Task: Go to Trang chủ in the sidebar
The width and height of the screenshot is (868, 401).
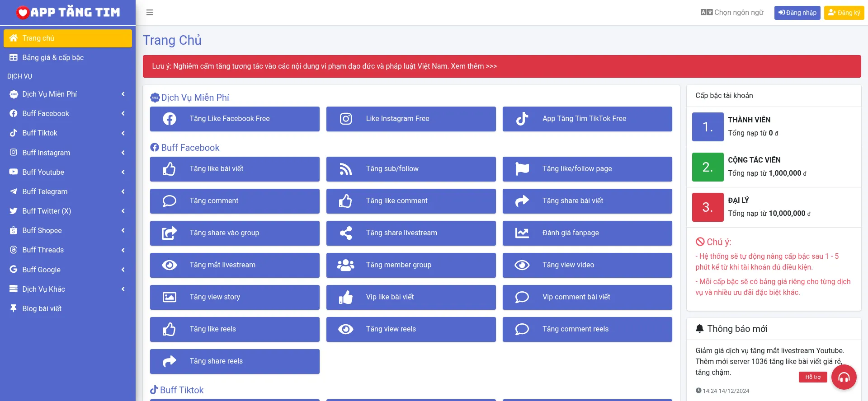Action: pyautogui.click(x=68, y=38)
